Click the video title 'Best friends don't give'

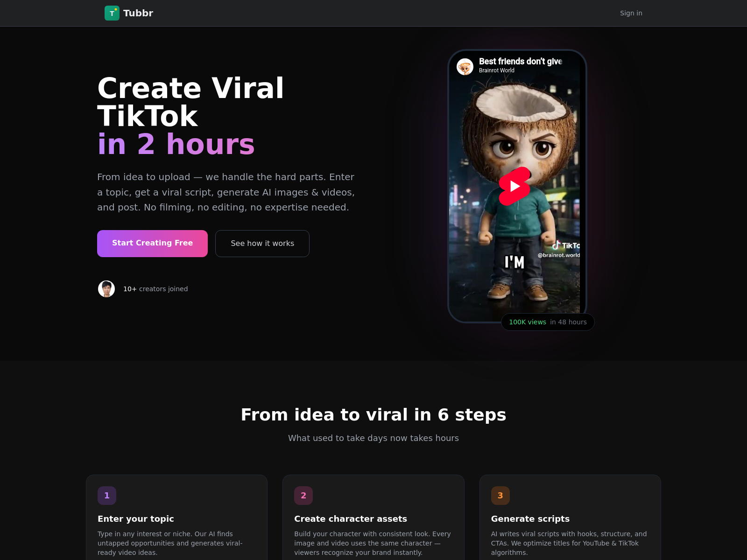pos(521,62)
